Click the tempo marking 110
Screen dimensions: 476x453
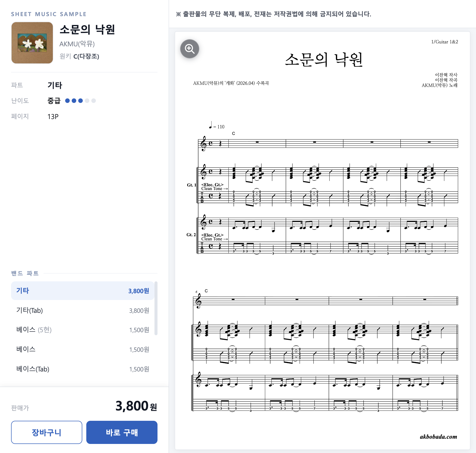coord(217,125)
